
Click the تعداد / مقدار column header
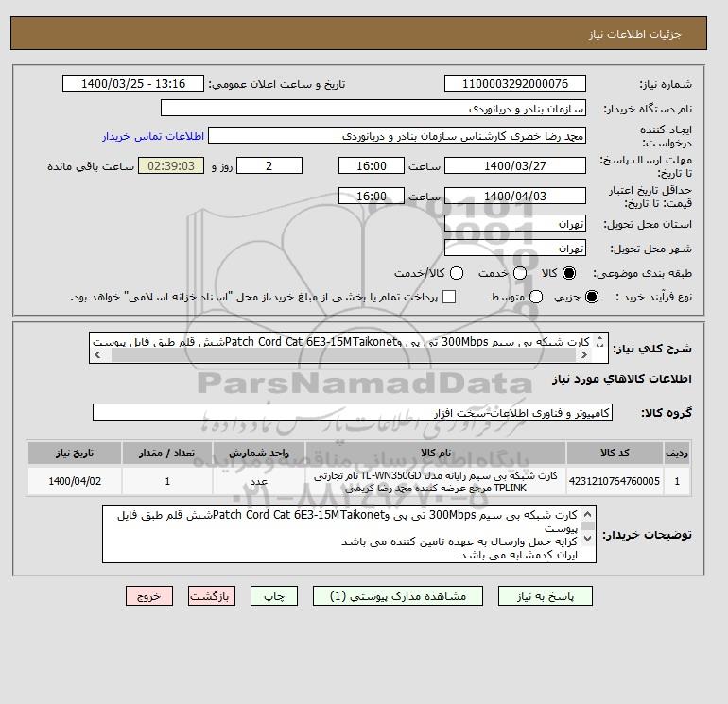point(167,453)
